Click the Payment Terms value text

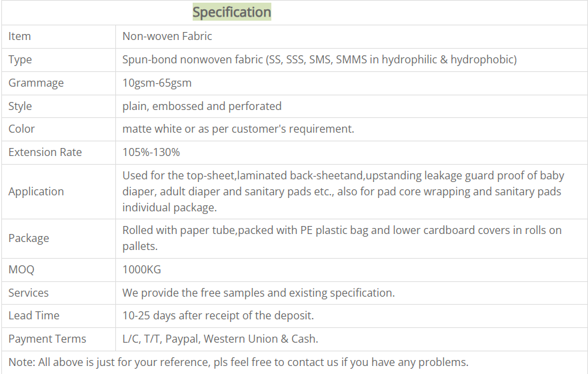[220, 339]
